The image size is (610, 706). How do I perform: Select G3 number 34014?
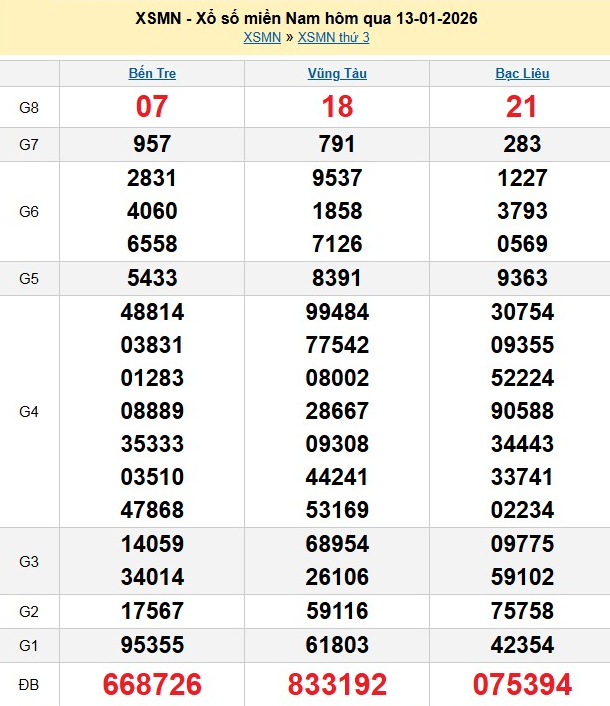pyautogui.click(x=152, y=577)
